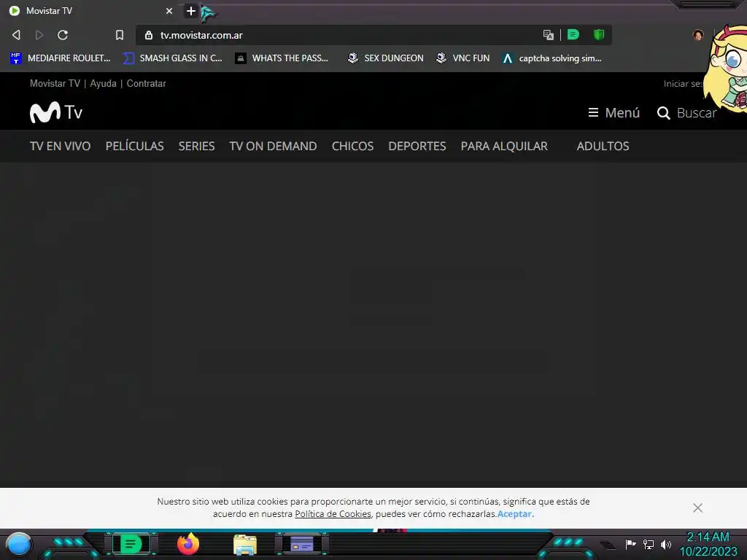The height and width of the screenshot is (560, 747).
Task: Click the Contratar link
Action: [x=146, y=83]
